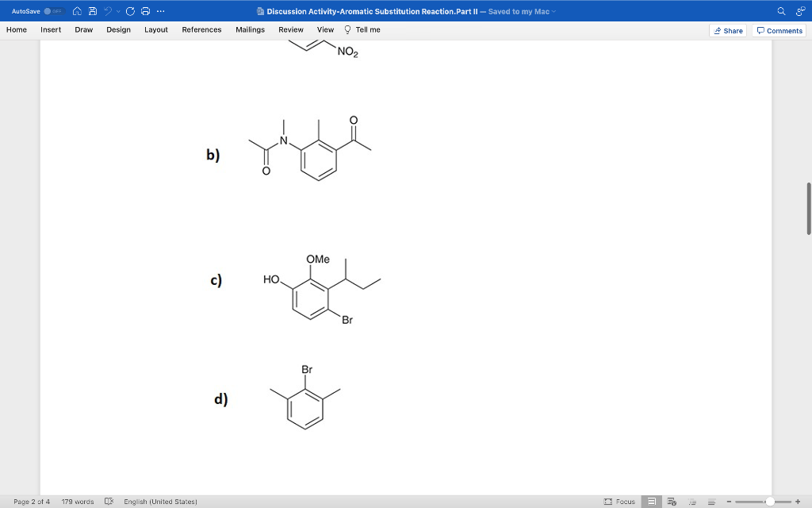Click the Home icon next to AutoSave

pos(77,11)
